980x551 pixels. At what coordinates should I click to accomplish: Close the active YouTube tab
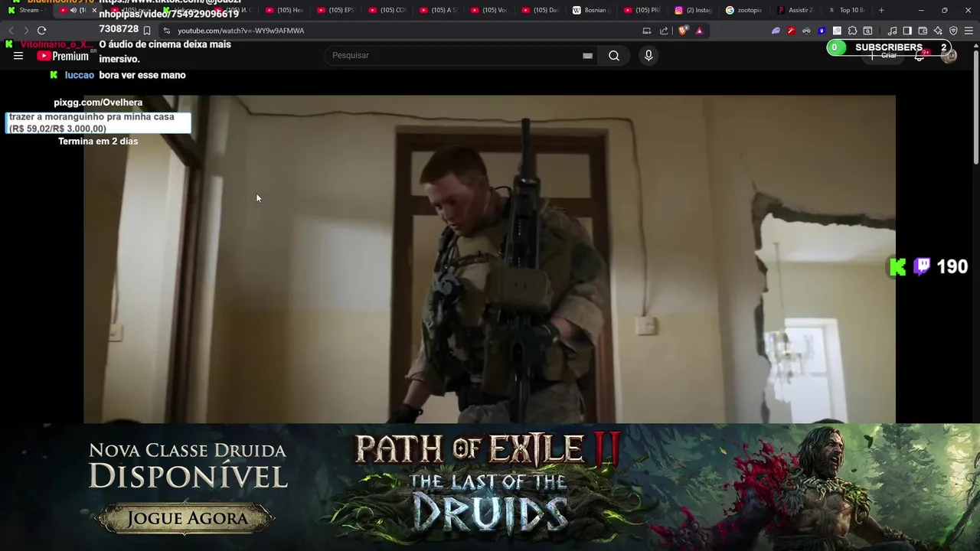[94, 10]
